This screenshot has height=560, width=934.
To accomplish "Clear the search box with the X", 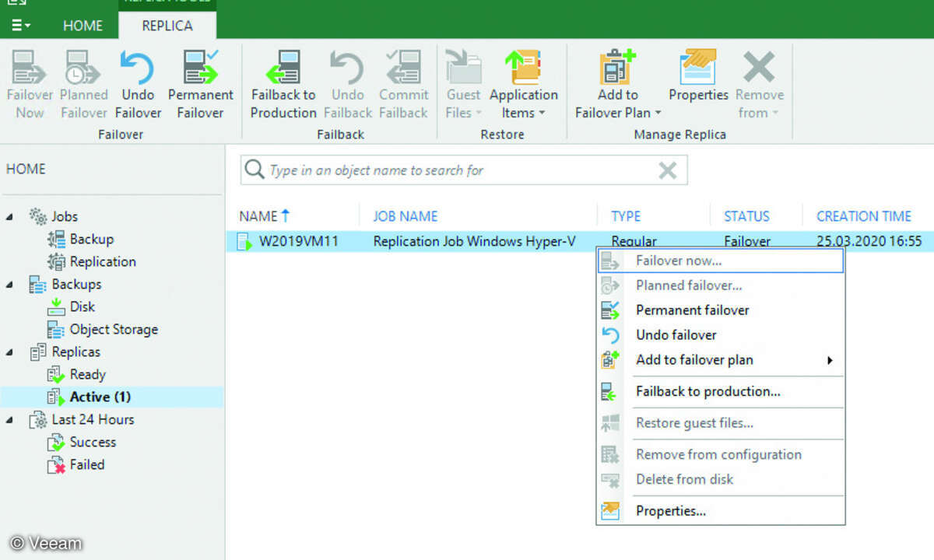I will click(667, 170).
